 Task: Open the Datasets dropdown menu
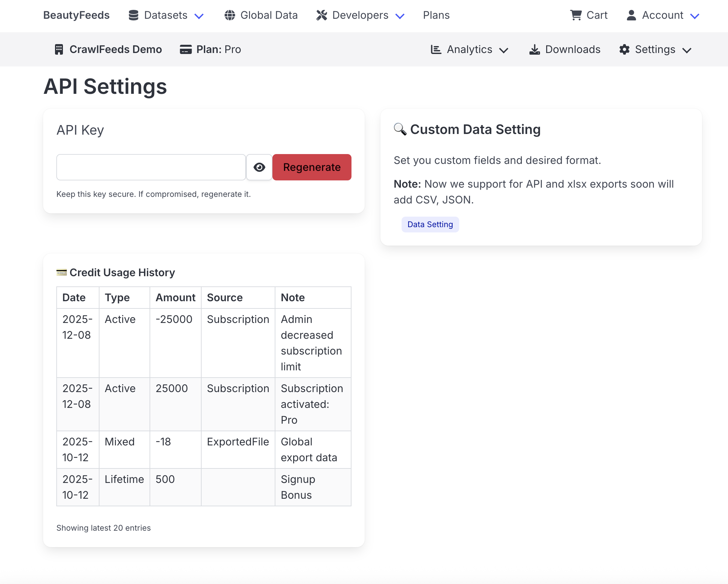[165, 15]
